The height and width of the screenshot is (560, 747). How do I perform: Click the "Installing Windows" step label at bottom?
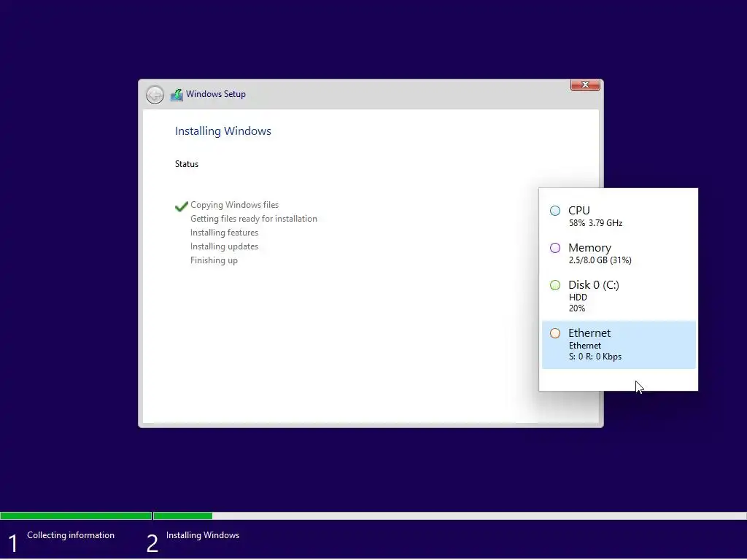(x=203, y=535)
